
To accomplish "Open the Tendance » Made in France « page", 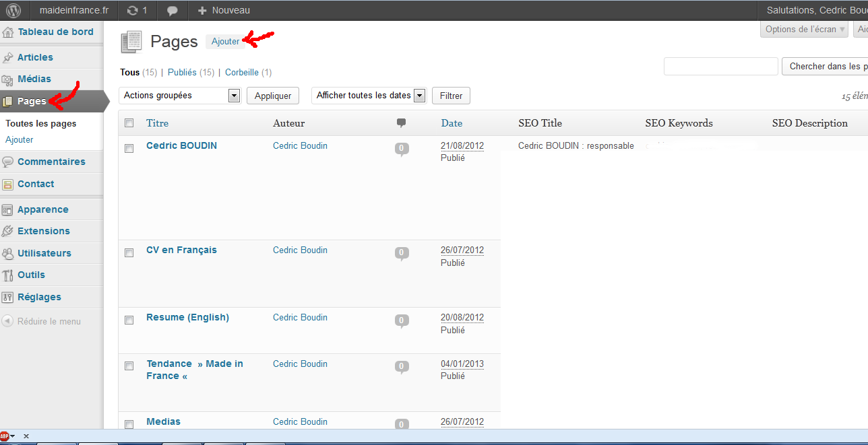I will (195, 370).
